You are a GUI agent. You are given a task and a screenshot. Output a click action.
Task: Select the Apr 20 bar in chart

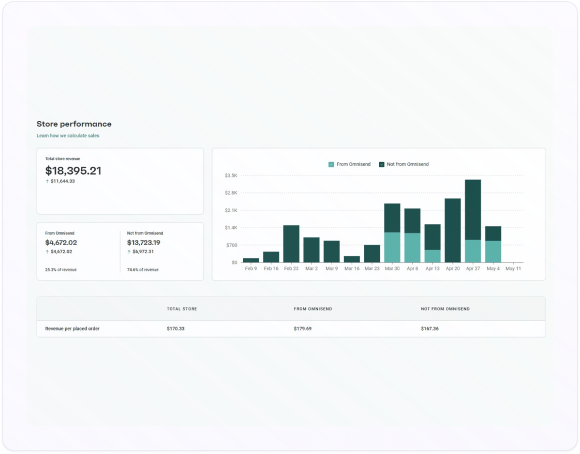pyautogui.click(x=453, y=231)
